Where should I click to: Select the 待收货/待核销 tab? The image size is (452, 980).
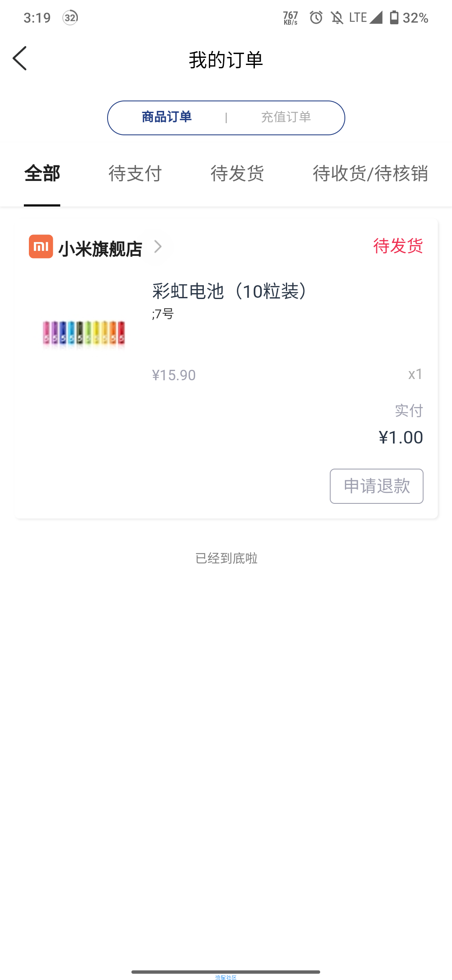point(370,173)
